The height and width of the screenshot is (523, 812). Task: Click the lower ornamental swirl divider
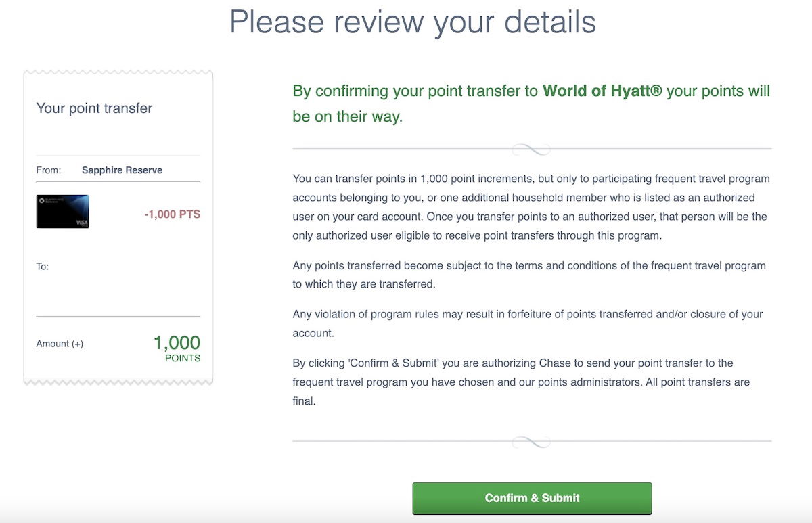coord(532,442)
